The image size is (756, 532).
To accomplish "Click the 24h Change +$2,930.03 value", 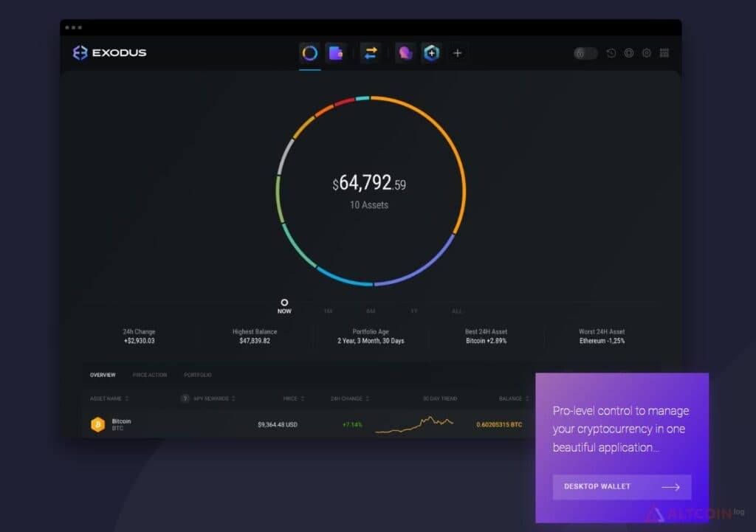I will tap(140, 341).
